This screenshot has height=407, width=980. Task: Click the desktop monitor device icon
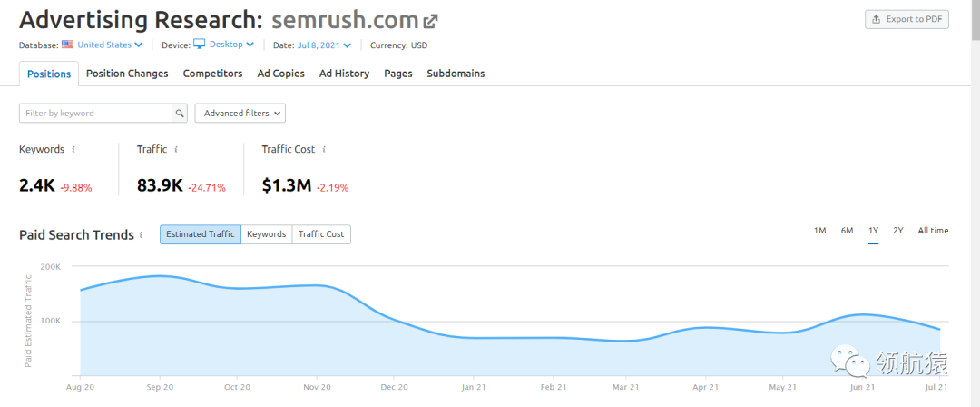tap(199, 44)
